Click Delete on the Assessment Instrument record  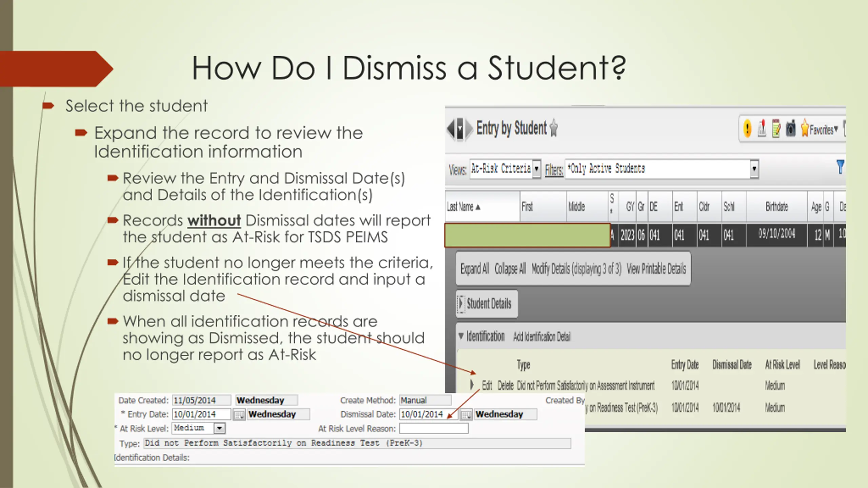coord(506,385)
